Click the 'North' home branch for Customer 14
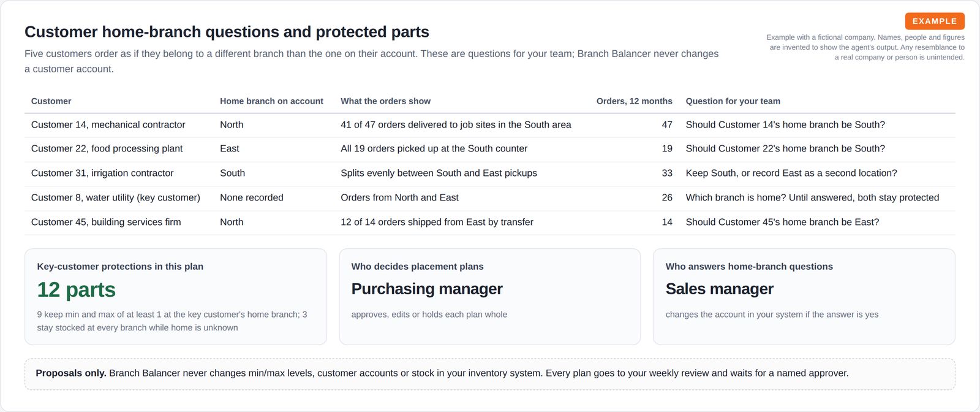 tap(232, 124)
